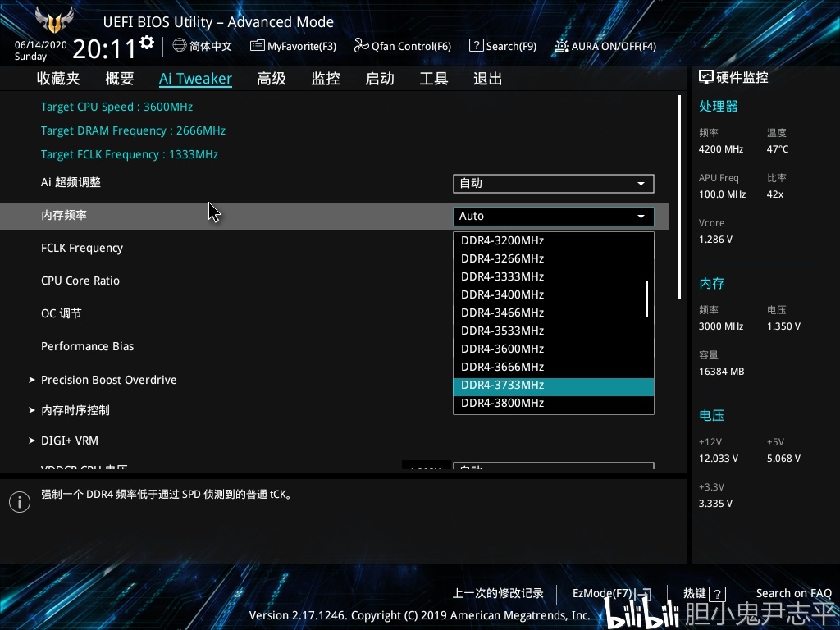The image size is (840, 630).
Task: Pick the DDR4-3666MHz entry
Action: pyautogui.click(x=554, y=367)
